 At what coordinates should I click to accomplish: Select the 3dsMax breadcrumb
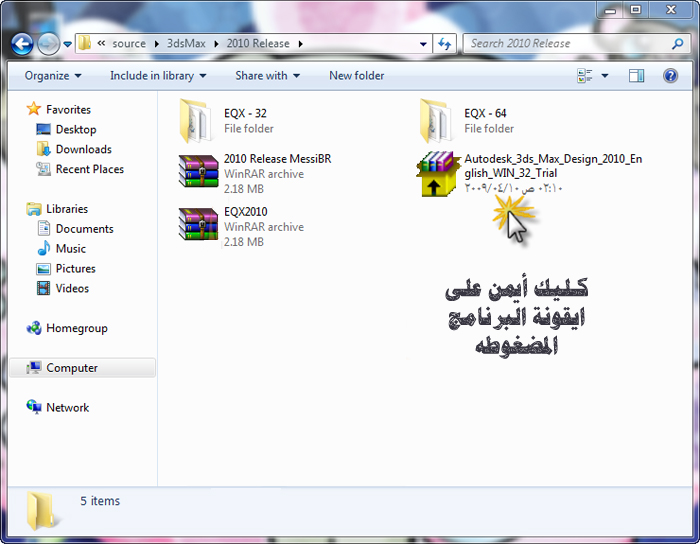click(186, 43)
